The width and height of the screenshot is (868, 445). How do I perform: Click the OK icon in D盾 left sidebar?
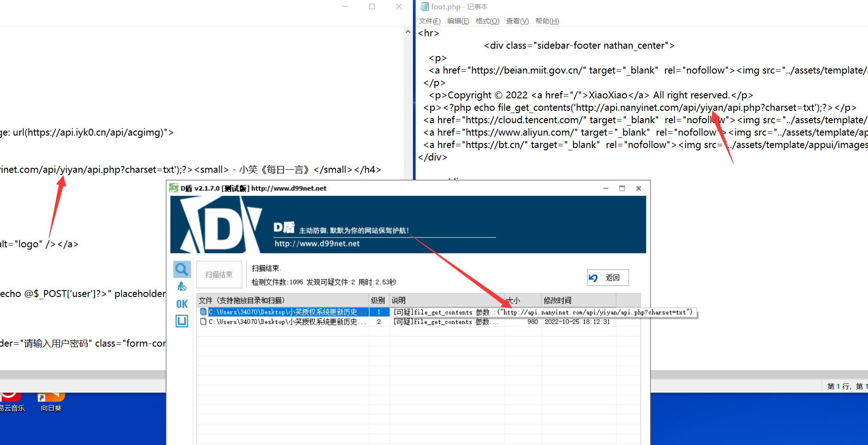pos(181,303)
